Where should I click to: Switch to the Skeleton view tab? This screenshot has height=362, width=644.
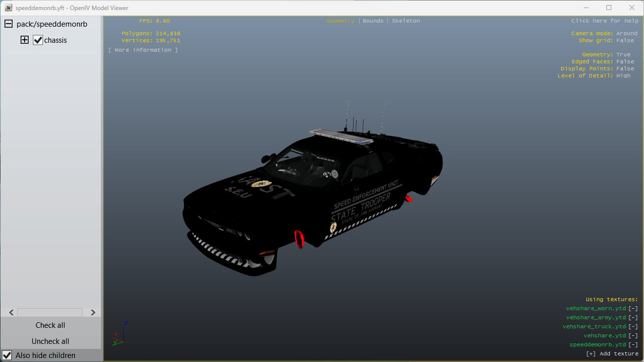405,21
